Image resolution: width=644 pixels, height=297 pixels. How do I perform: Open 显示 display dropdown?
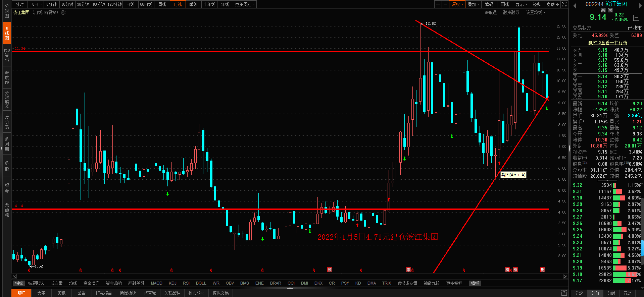coord(521,4)
